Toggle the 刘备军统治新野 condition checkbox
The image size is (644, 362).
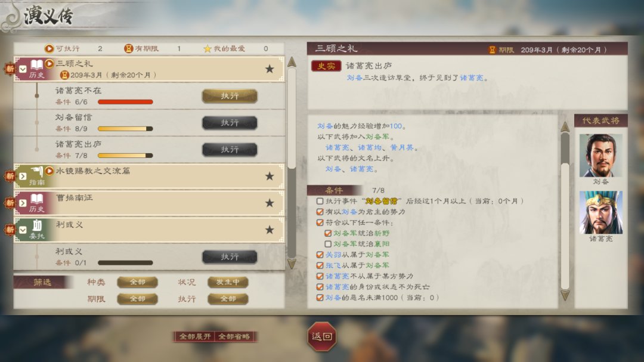(x=328, y=233)
